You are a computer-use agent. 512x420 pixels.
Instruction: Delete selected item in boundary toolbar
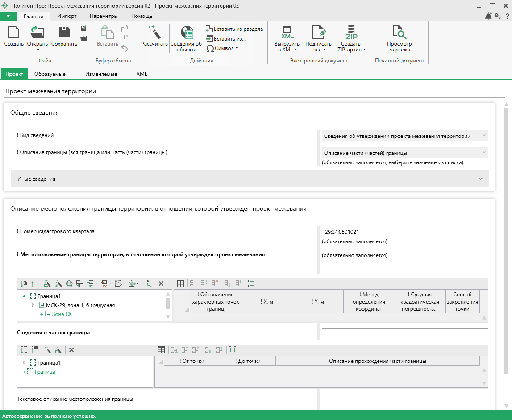161,283
